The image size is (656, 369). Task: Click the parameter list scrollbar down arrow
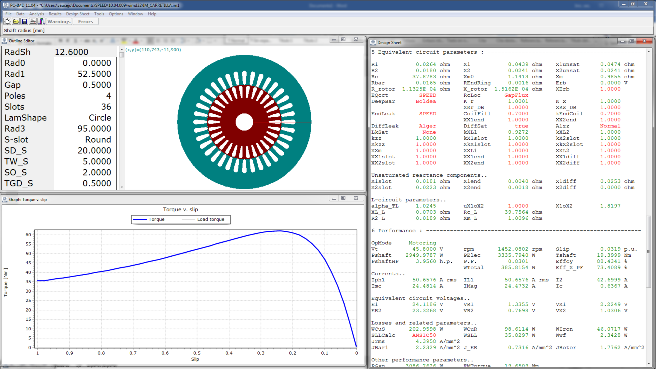[122, 187]
